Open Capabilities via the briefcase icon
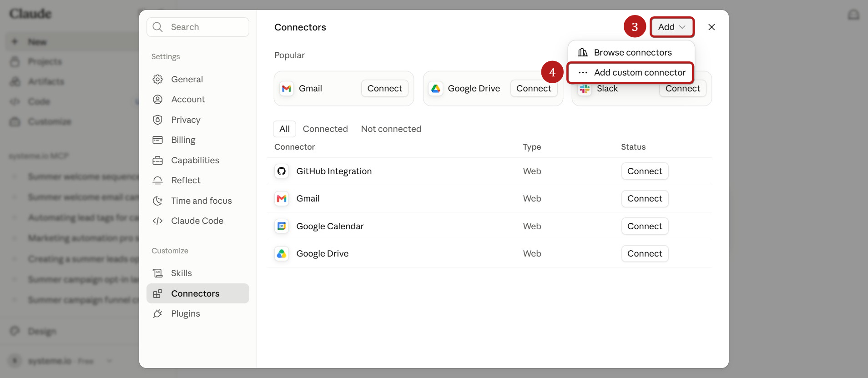The width and height of the screenshot is (868, 378). [158, 160]
